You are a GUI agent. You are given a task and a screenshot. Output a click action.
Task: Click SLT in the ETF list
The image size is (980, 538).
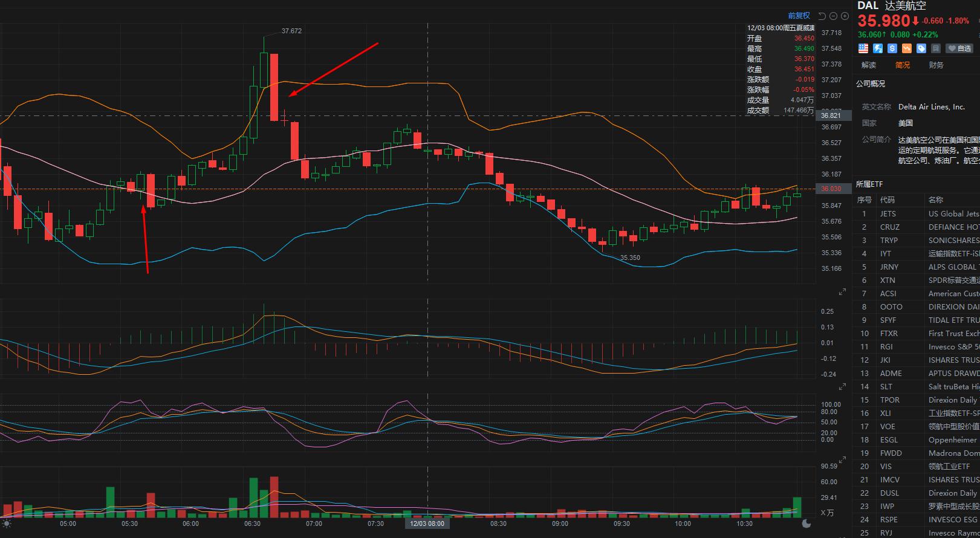886,387
